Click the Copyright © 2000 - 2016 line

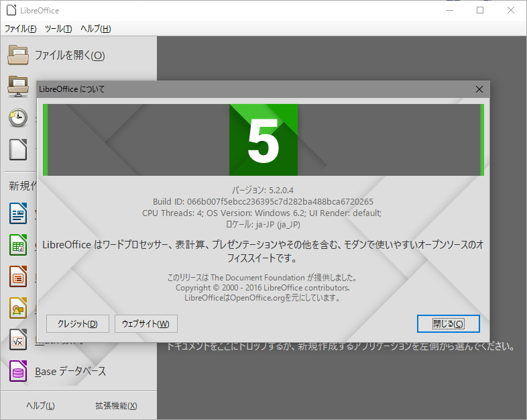tap(263, 288)
